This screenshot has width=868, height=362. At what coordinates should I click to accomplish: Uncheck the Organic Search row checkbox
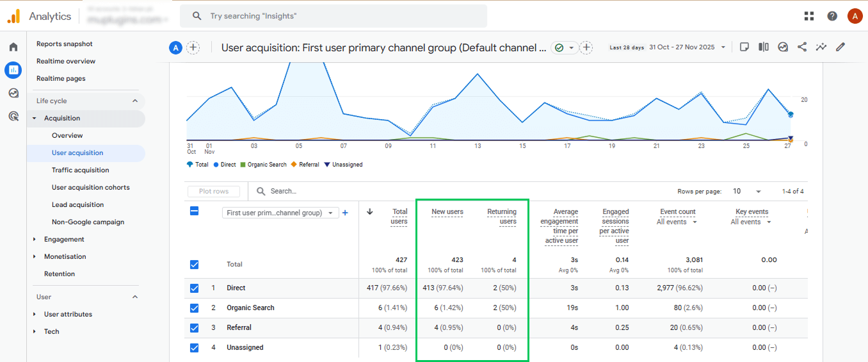coord(195,308)
